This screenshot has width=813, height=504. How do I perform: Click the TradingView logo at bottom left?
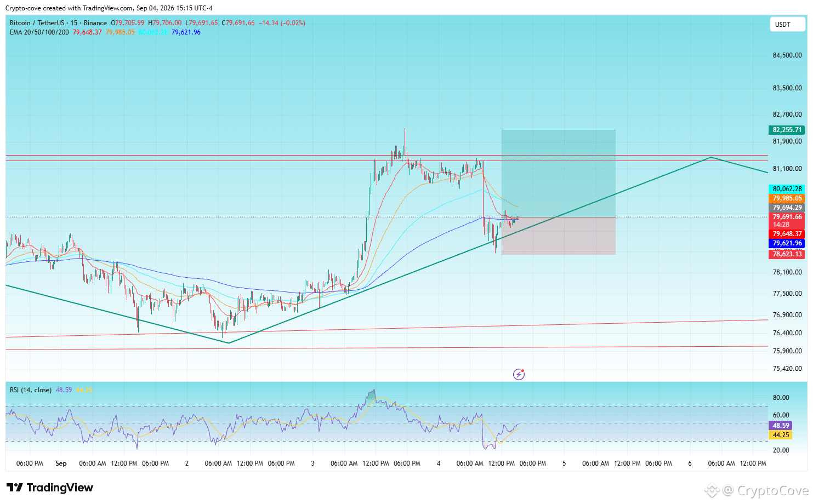(50, 488)
